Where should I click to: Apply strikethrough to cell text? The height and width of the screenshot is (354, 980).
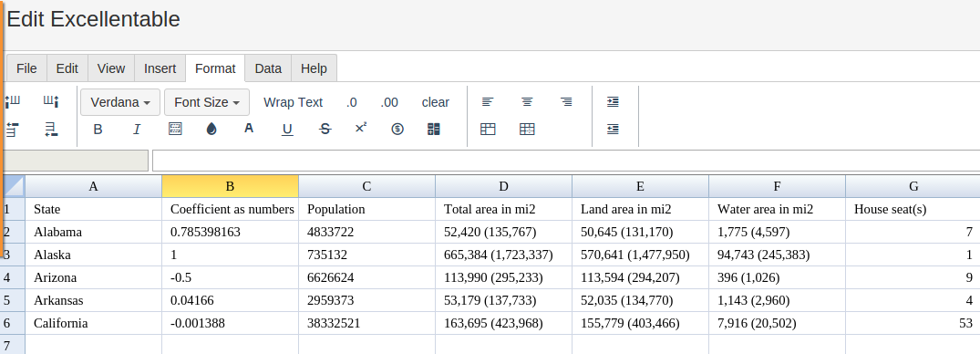pyautogui.click(x=325, y=129)
